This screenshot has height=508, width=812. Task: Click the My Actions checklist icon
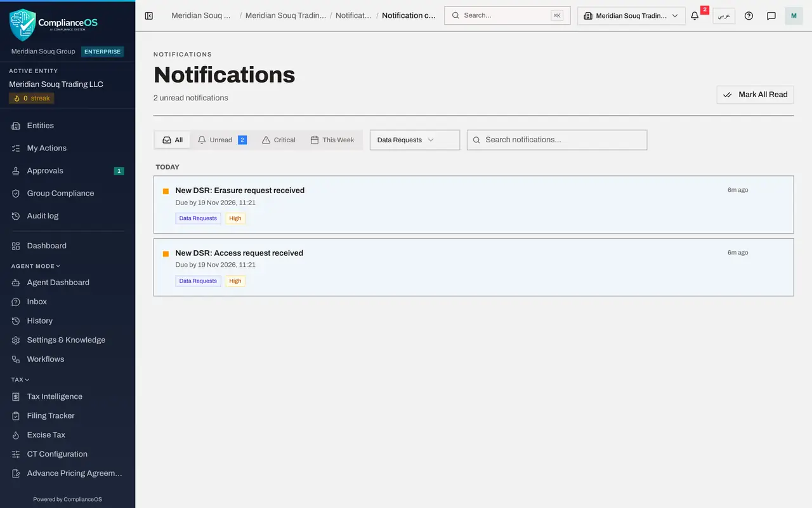tap(16, 148)
